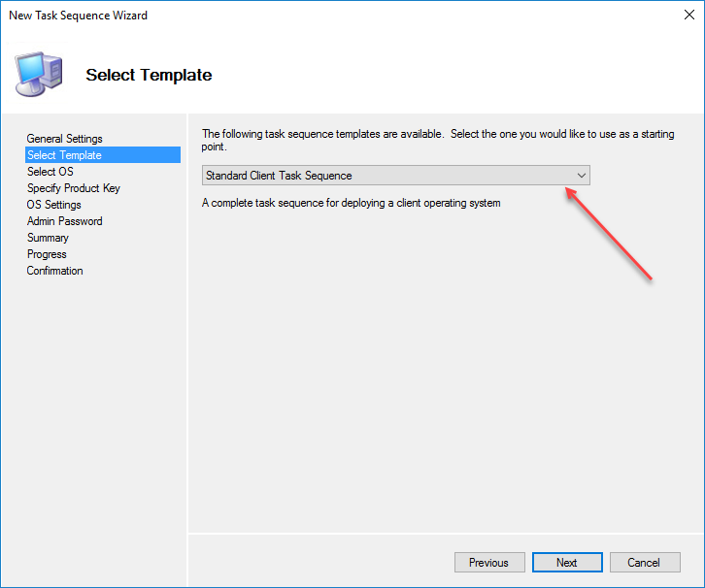Click the Previous button
The width and height of the screenshot is (705, 588).
(x=488, y=563)
